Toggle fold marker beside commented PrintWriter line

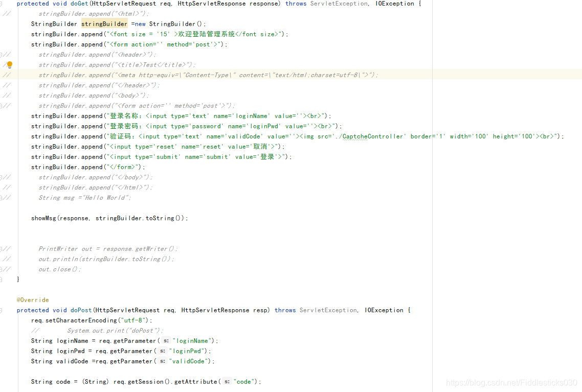coord(1,249)
